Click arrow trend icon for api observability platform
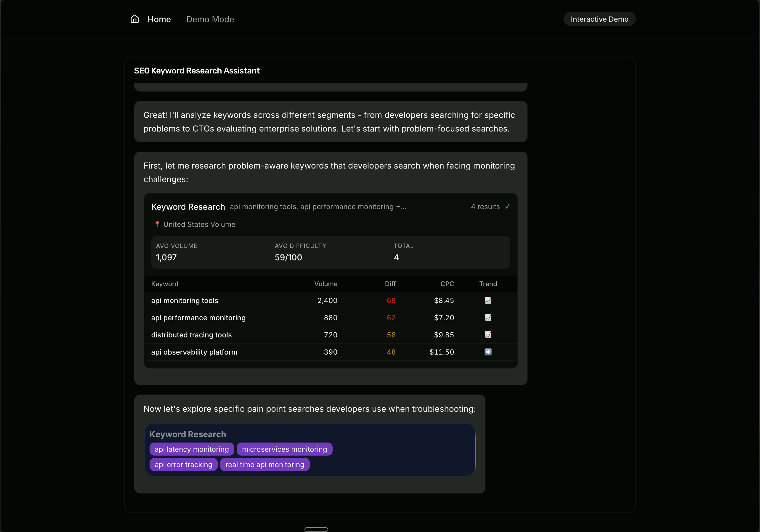 (x=488, y=352)
